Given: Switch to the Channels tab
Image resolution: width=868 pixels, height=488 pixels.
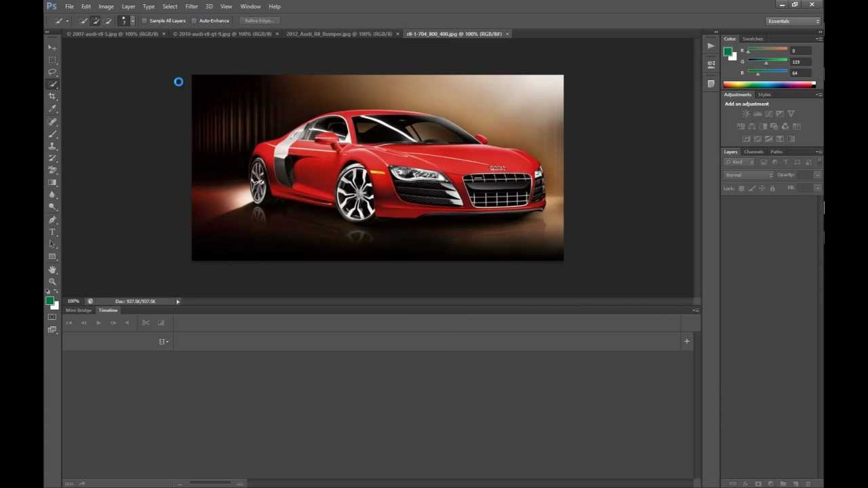Looking at the screenshot, I should tap(753, 152).
